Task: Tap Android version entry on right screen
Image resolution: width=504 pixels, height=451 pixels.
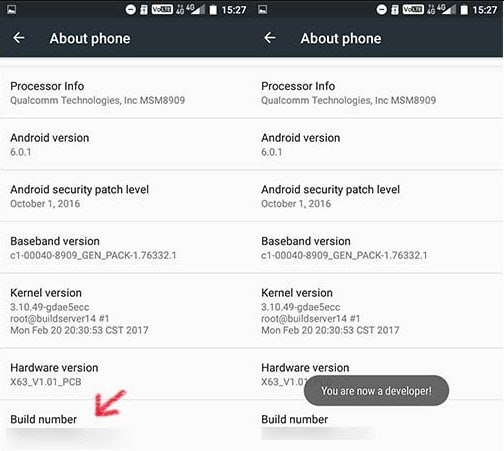Action: [x=377, y=144]
